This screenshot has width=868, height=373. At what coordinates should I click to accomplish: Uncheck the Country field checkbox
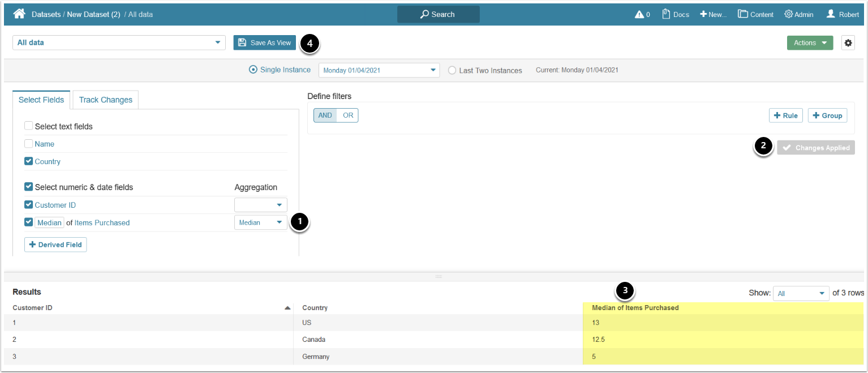click(x=28, y=161)
